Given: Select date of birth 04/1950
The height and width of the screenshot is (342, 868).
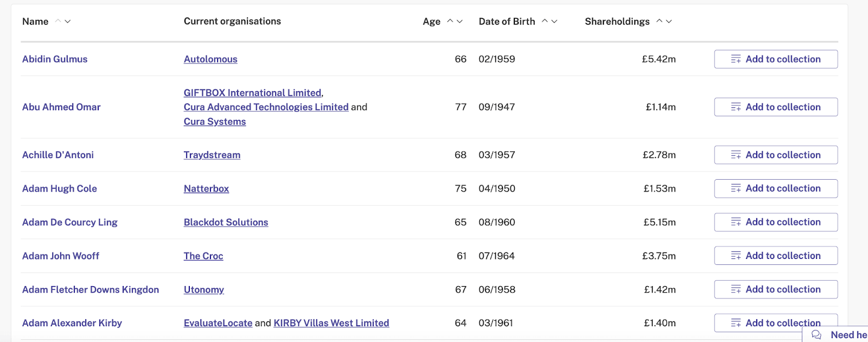Looking at the screenshot, I should point(497,188).
